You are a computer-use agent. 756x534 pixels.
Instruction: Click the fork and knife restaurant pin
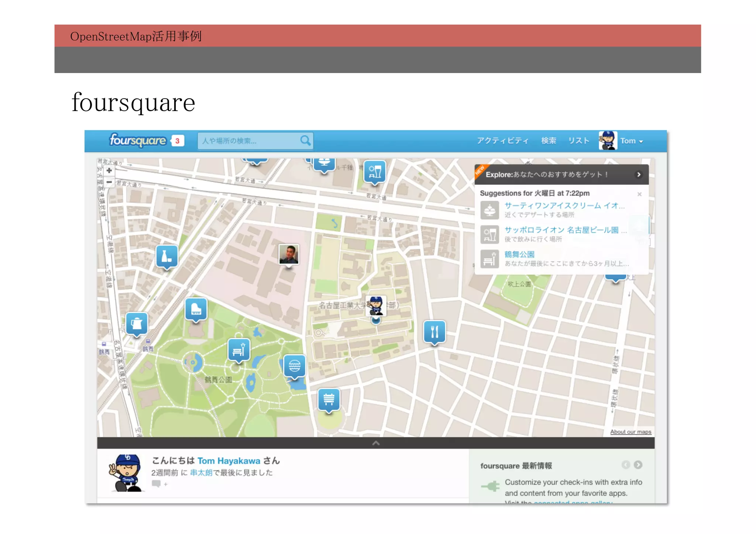point(434,333)
